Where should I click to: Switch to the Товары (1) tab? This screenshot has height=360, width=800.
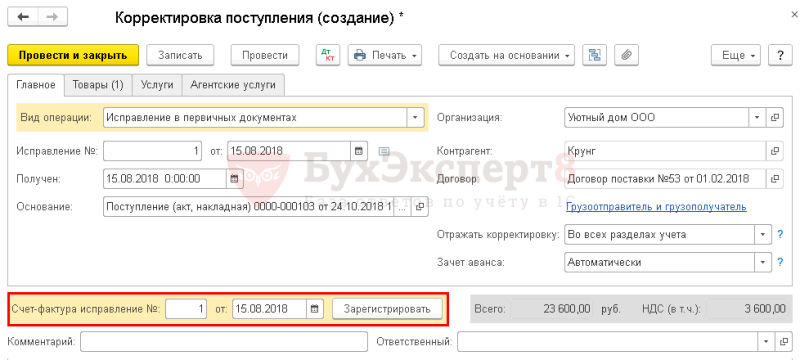pyautogui.click(x=98, y=85)
